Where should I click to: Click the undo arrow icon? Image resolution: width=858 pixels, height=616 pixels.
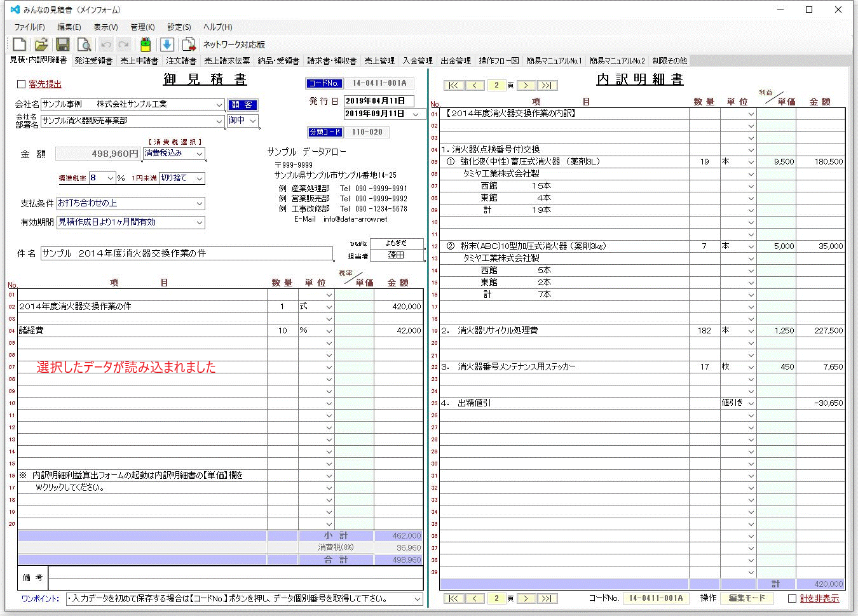106,44
